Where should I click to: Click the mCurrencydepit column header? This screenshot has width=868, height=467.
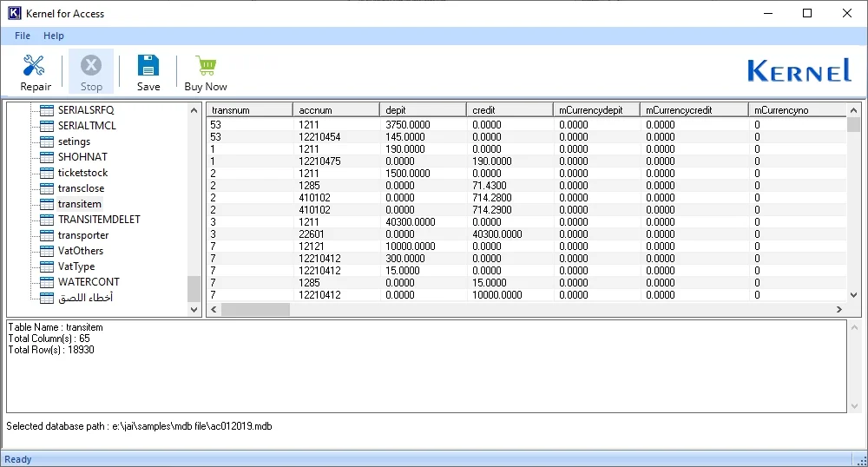(x=596, y=110)
